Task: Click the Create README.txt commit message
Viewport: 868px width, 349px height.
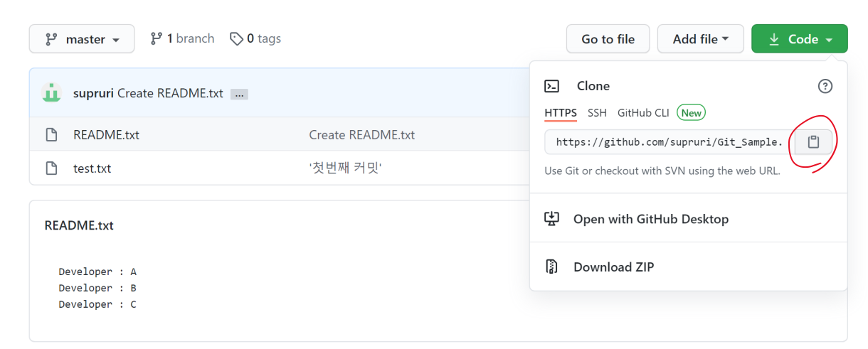Action: (x=170, y=93)
